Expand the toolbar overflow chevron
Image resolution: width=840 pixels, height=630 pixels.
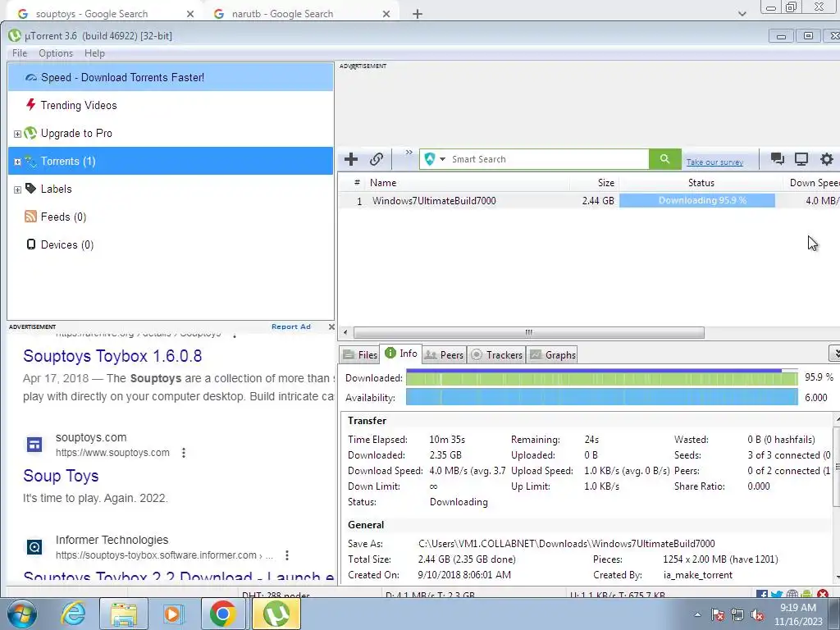[409, 153]
